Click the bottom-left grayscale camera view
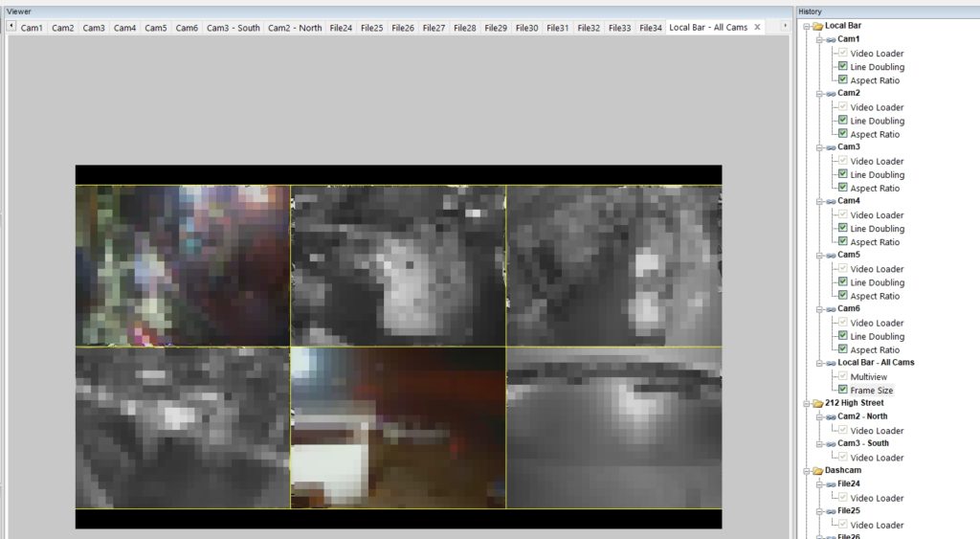This screenshot has height=539, width=980. [183, 428]
